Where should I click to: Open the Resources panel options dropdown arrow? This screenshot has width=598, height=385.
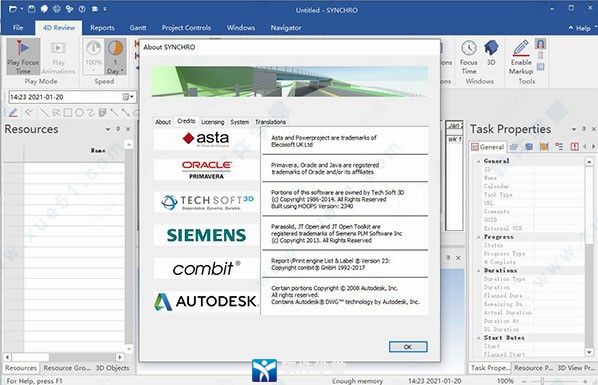(x=108, y=129)
